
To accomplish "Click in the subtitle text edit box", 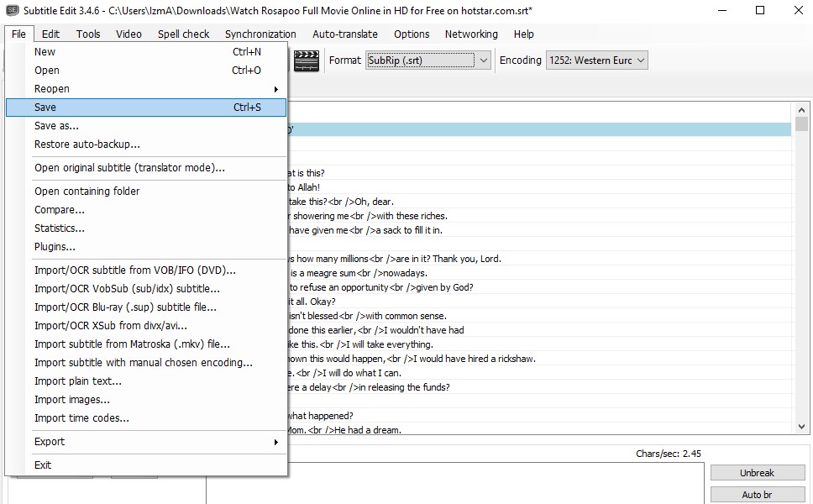I will 454,483.
